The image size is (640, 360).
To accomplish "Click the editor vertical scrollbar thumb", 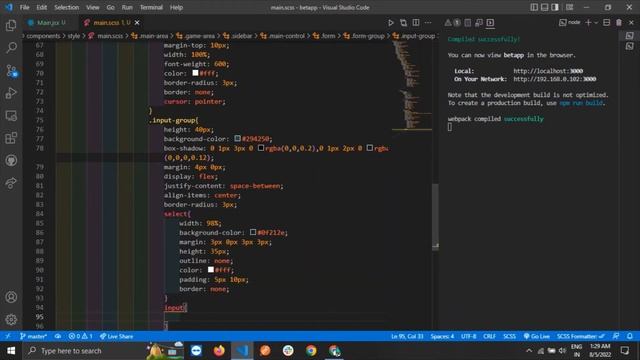I will (435, 216).
